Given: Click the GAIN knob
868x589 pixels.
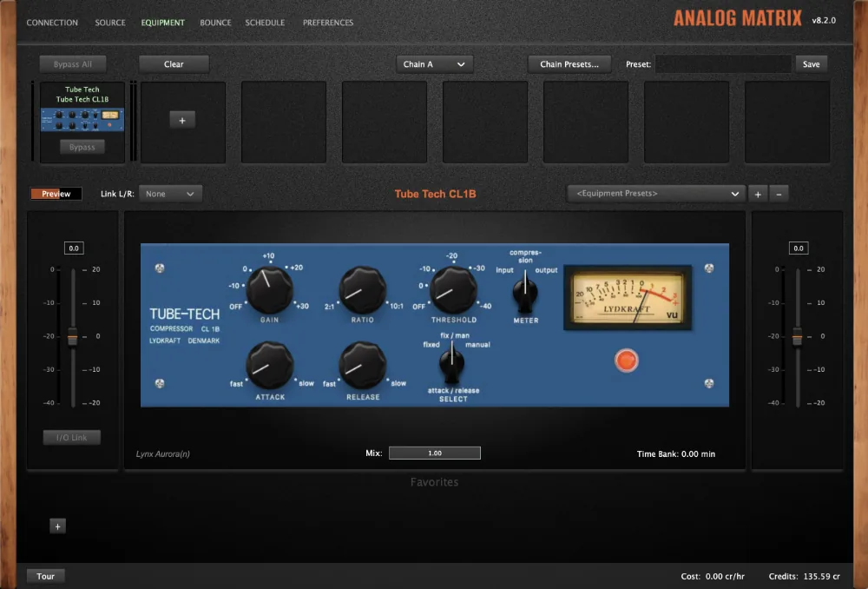Looking at the screenshot, I should [269, 290].
